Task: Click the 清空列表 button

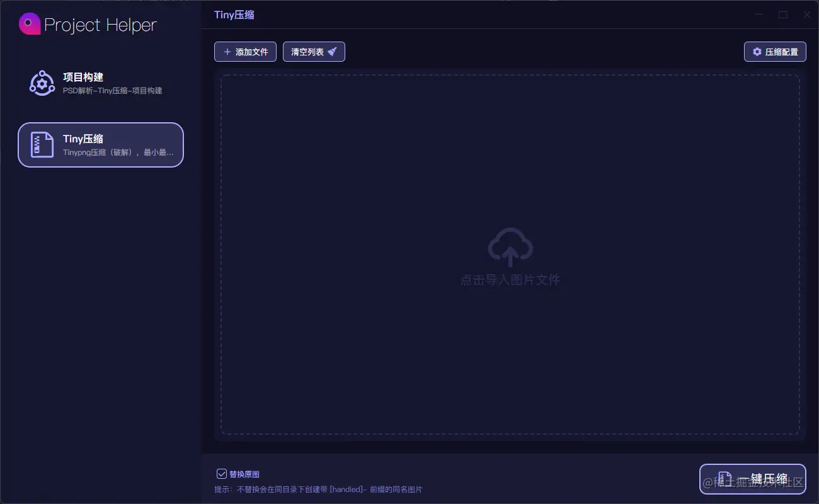Action: 314,52
